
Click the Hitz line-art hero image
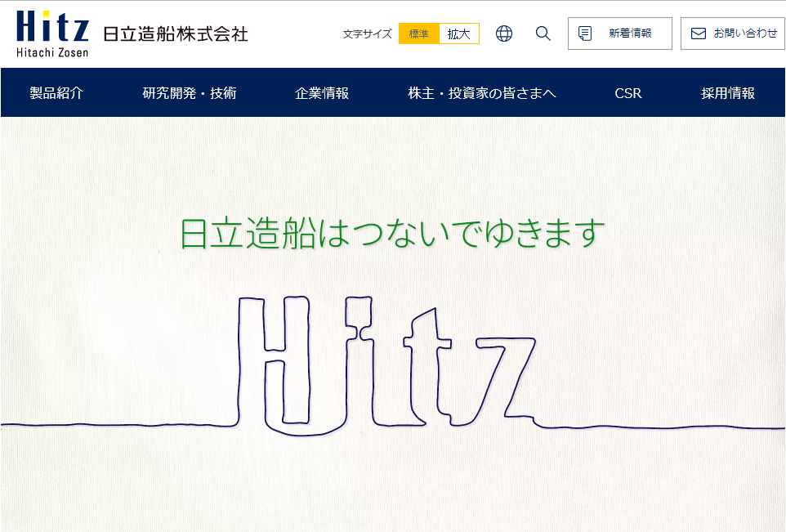click(x=393, y=365)
